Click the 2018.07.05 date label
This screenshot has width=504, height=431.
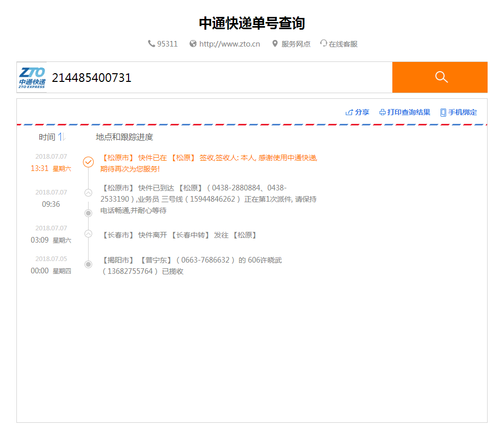click(x=51, y=259)
